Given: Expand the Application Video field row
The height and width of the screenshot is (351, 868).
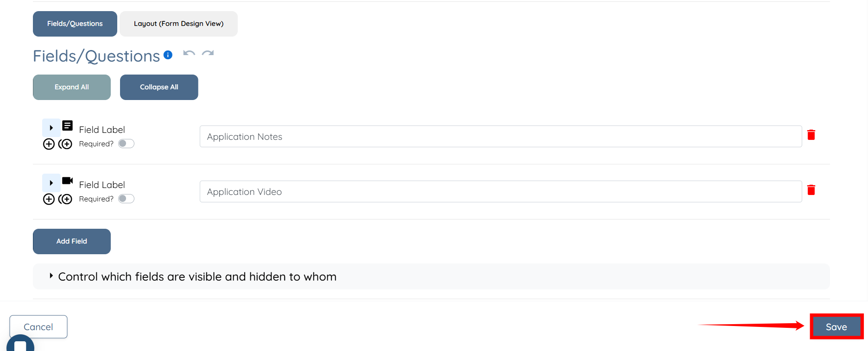Looking at the screenshot, I should click(x=51, y=183).
